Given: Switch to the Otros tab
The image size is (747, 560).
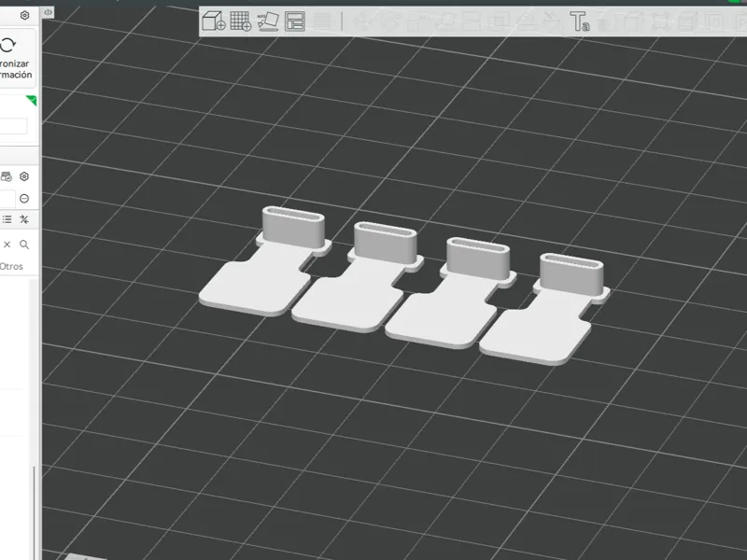Looking at the screenshot, I should [x=11, y=266].
